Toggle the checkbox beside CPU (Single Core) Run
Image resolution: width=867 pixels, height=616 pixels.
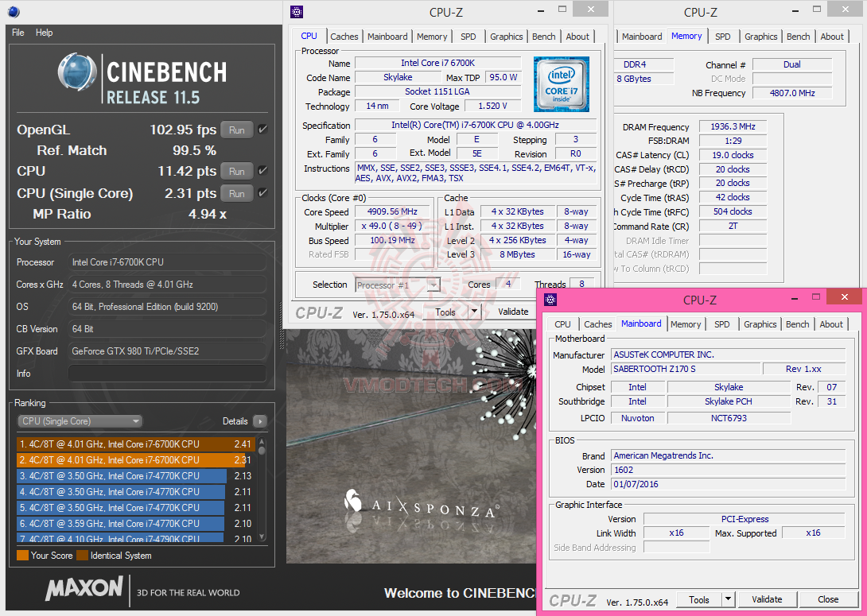pos(262,192)
